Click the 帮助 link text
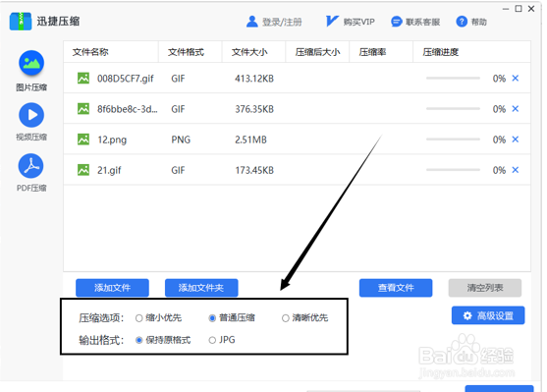 pyautogui.click(x=479, y=22)
